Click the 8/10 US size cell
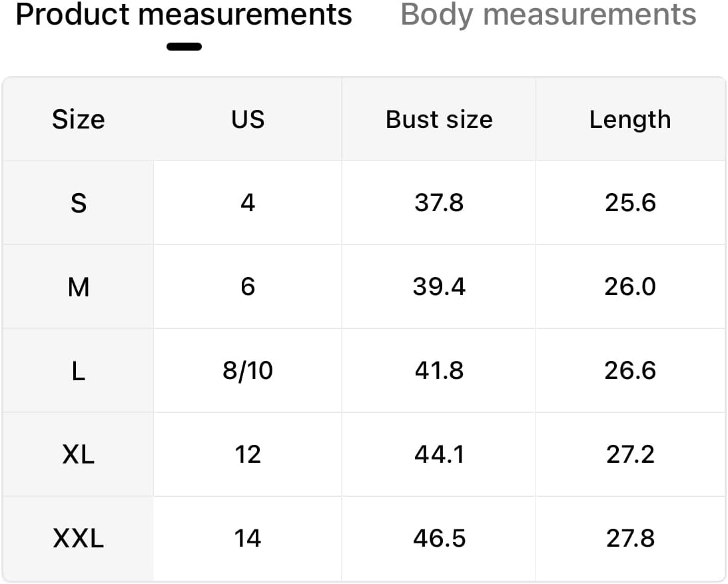The height and width of the screenshot is (584, 728). (x=248, y=370)
